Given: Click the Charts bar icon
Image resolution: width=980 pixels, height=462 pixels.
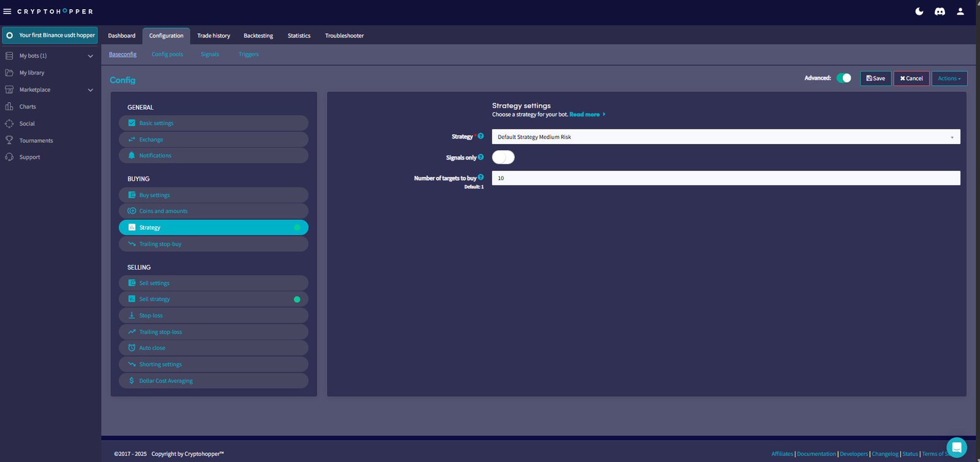Looking at the screenshot, I should click(9, 107).
